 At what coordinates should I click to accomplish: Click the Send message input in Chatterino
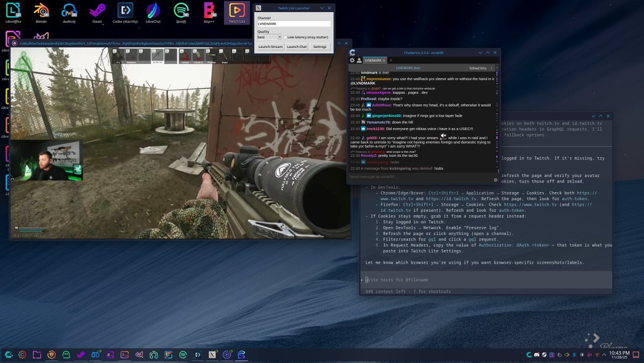[420, 176]
